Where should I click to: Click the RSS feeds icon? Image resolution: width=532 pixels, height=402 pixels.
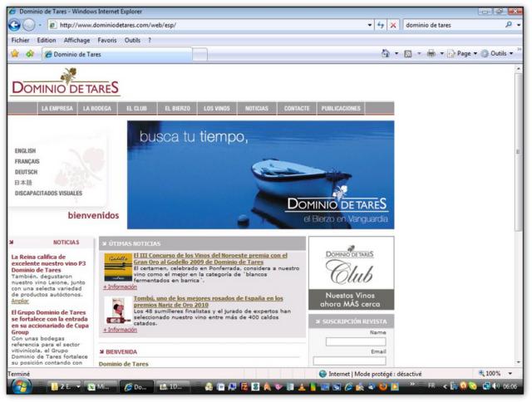click(x=408, y=53)
